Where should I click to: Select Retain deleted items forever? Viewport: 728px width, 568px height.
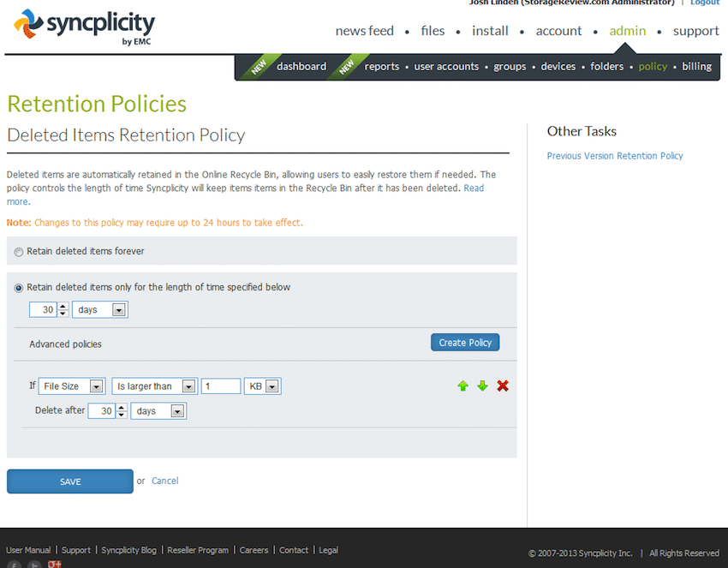click(19, 252)
